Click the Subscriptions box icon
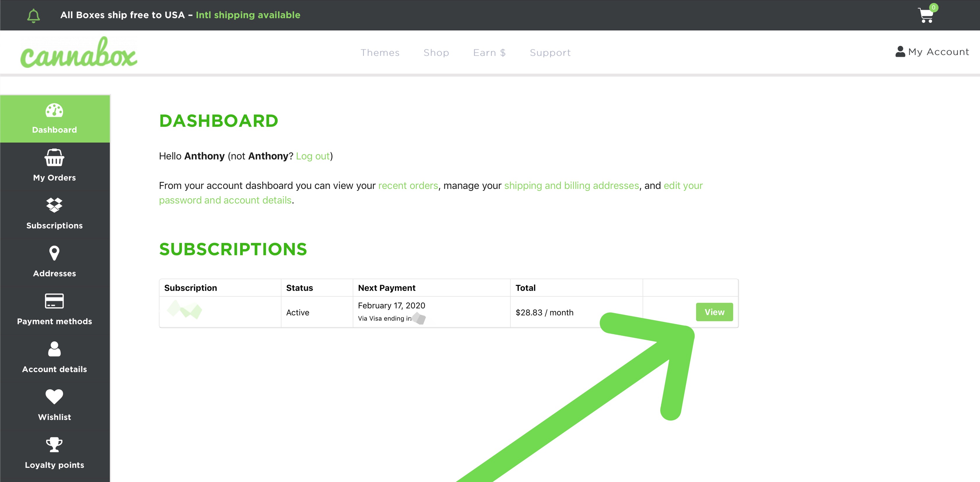The width and height of the screenshot is (980, 482). click(x=55, y=205)
